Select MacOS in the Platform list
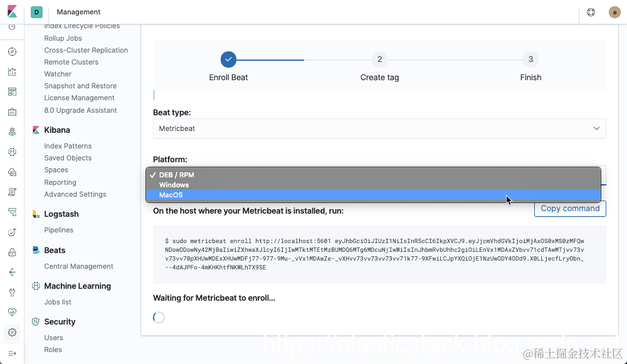The height and width of the screenshot is (364, 627). 374,195
